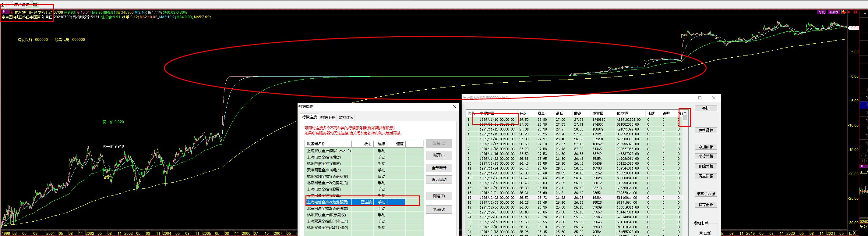
Task: Click the 结算价数据 button
Action: point(706,194)
